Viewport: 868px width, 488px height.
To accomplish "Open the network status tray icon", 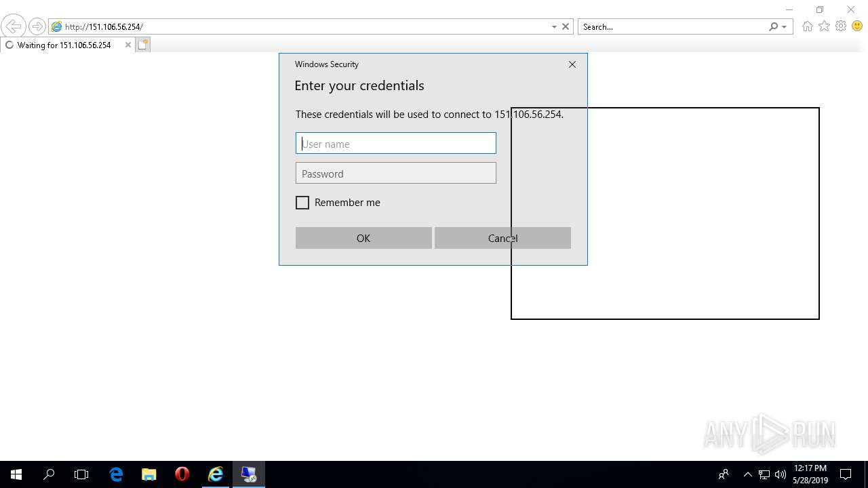I will pyautogui.click(x=764, y=474).
